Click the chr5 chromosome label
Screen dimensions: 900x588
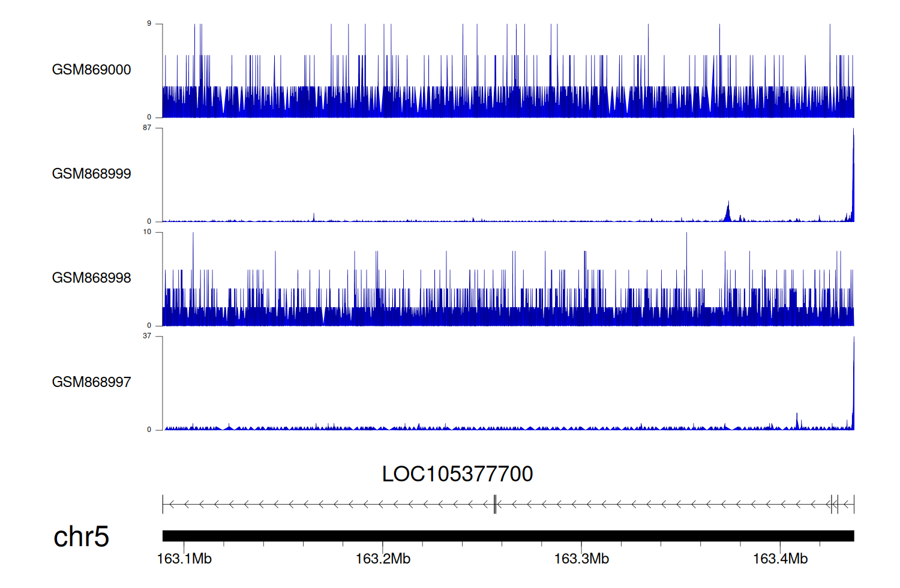pos(81,536)
